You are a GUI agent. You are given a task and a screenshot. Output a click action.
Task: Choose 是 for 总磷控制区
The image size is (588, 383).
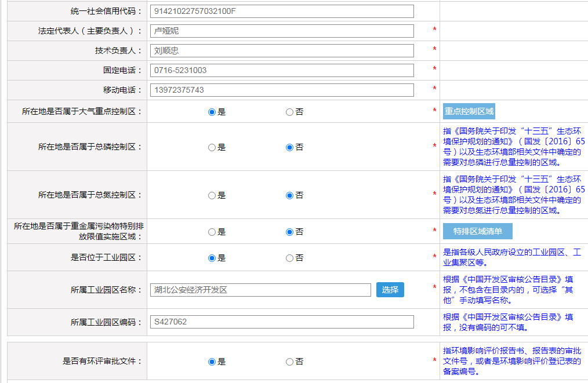pos(212,147)
